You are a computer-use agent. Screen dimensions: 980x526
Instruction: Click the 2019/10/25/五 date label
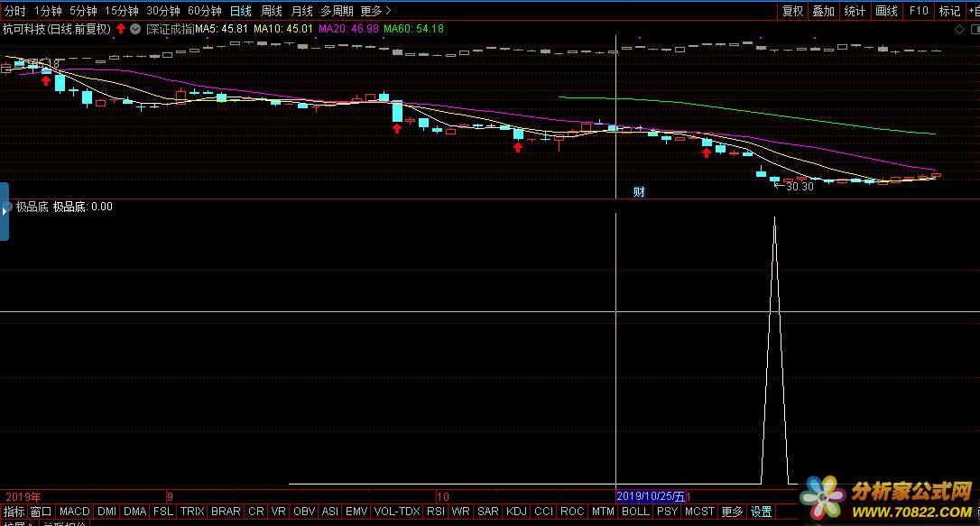coord(651,496)
